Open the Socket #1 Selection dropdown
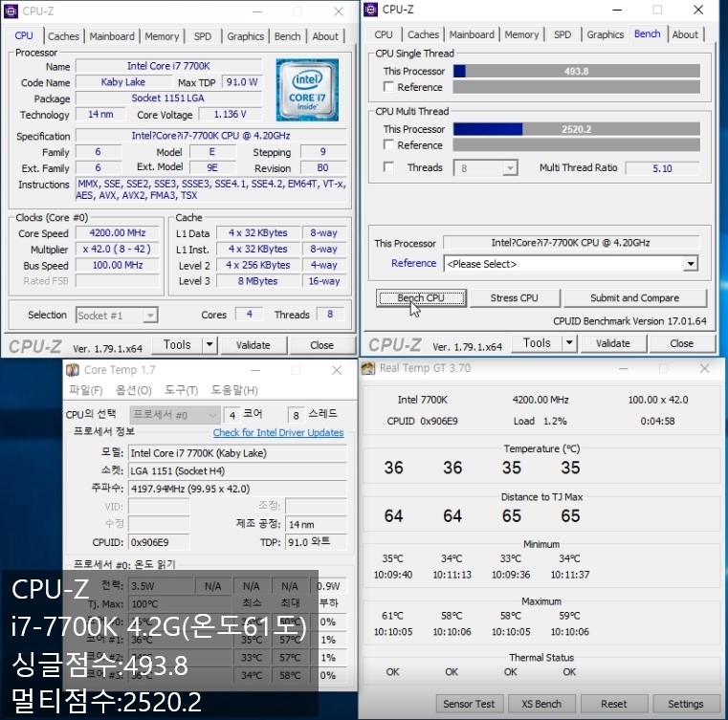Screen dimensions: 728x720 [150, 316]
